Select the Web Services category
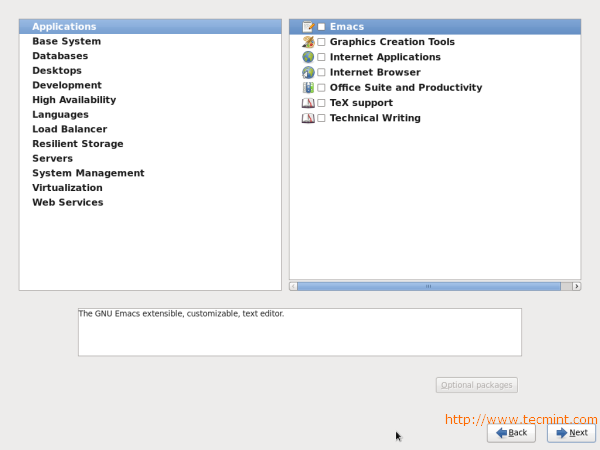 pos(150,202)
